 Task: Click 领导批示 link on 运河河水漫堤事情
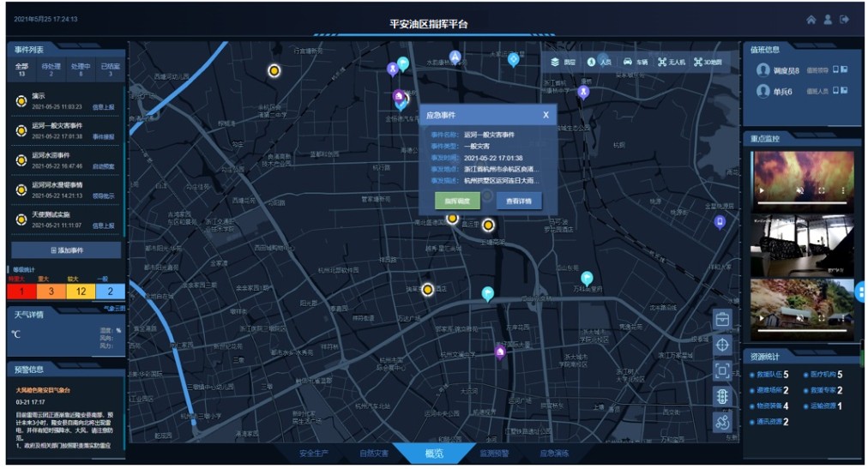104,195
